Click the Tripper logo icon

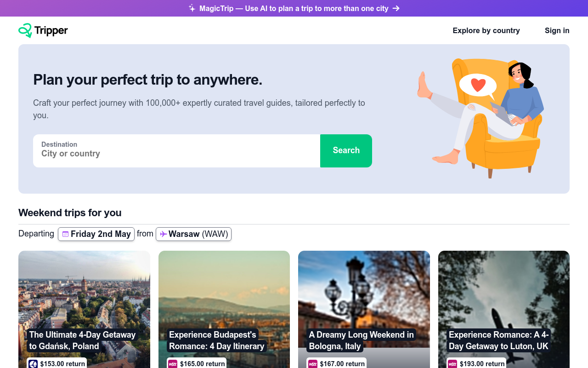click(25, 30)
